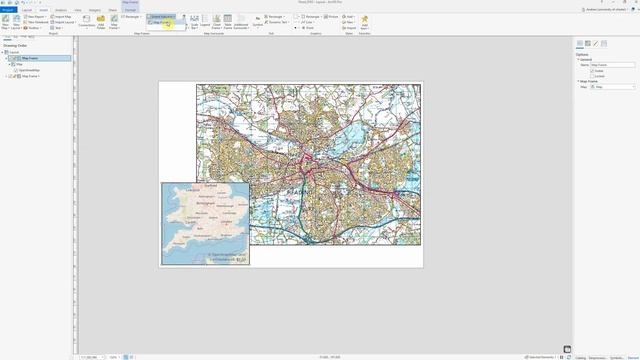Image resolution: width=640 pixels, height=360 pixels.
Task: Click the dark square icon at canvas bottom-right
Action: tap(567, 349)
